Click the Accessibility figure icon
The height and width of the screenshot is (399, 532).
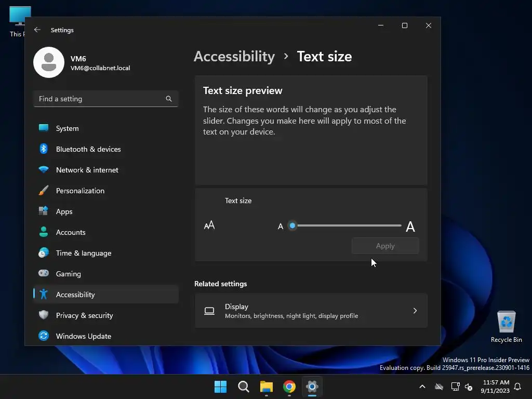[44, 294]
